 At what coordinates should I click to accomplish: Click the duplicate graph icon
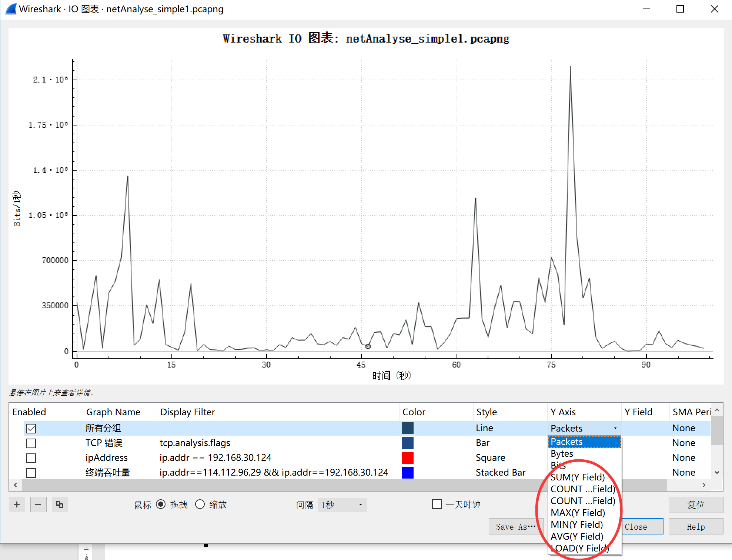click(60, 504)
